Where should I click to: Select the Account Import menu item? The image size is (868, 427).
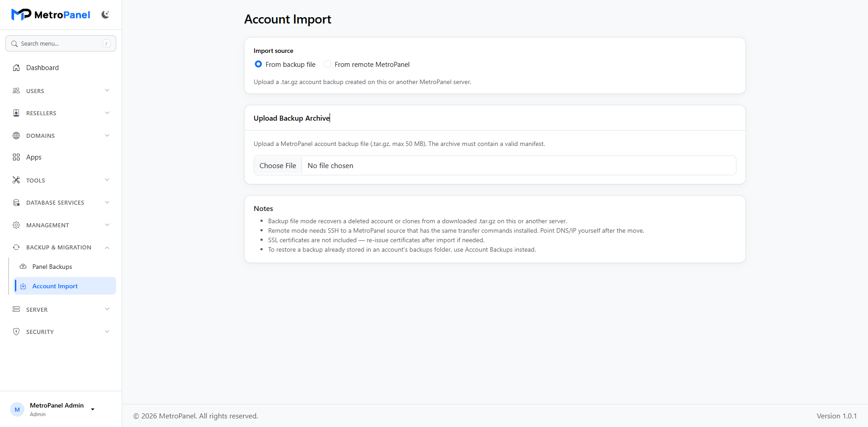[65, 286]
